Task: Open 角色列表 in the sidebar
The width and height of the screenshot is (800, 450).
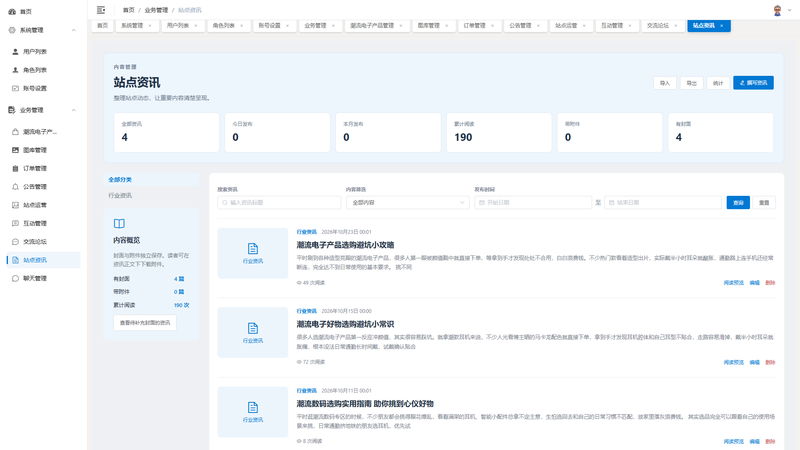Action: [35, 70]
